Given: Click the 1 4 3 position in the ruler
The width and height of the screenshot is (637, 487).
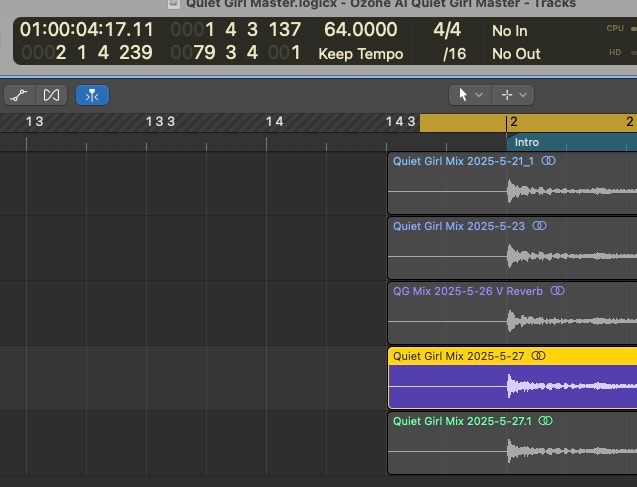Looking at the screenshot, I should pyautogui.click(x=401, y=121).
